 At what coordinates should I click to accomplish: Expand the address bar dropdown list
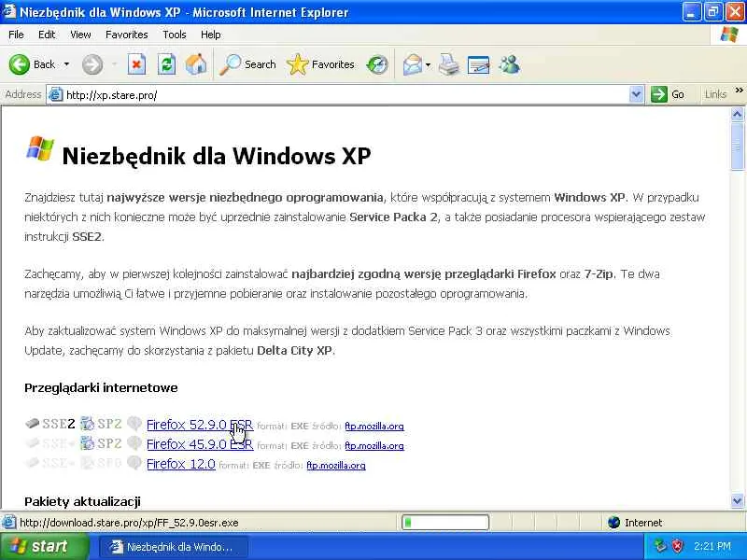coord(636,95)
